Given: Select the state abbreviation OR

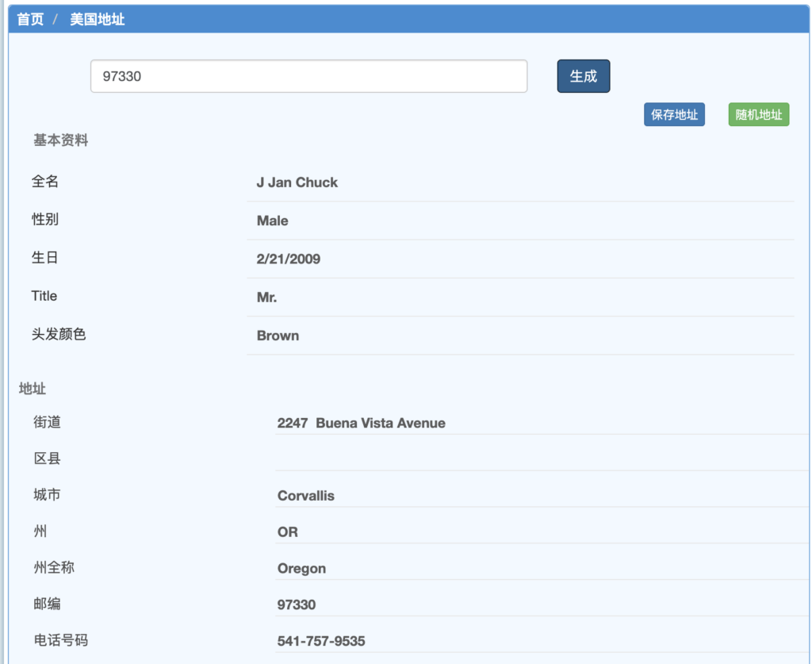Looking at the screenshot, I should [x=287, y=532].
